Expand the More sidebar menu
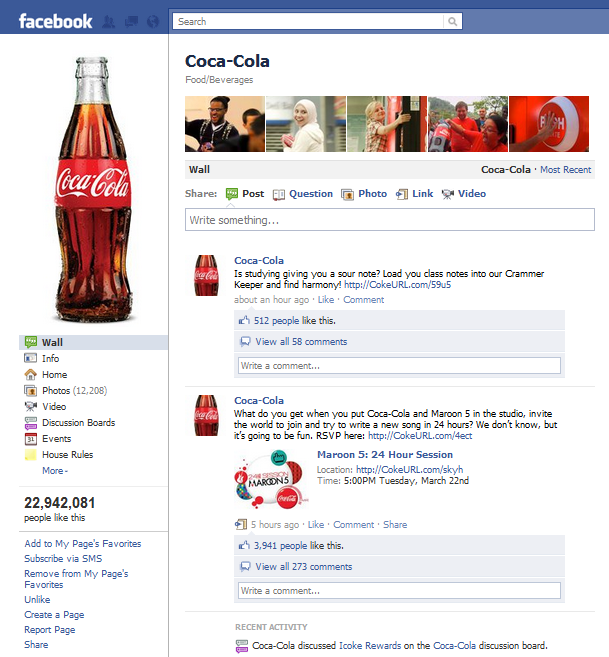 pos(55,471)
